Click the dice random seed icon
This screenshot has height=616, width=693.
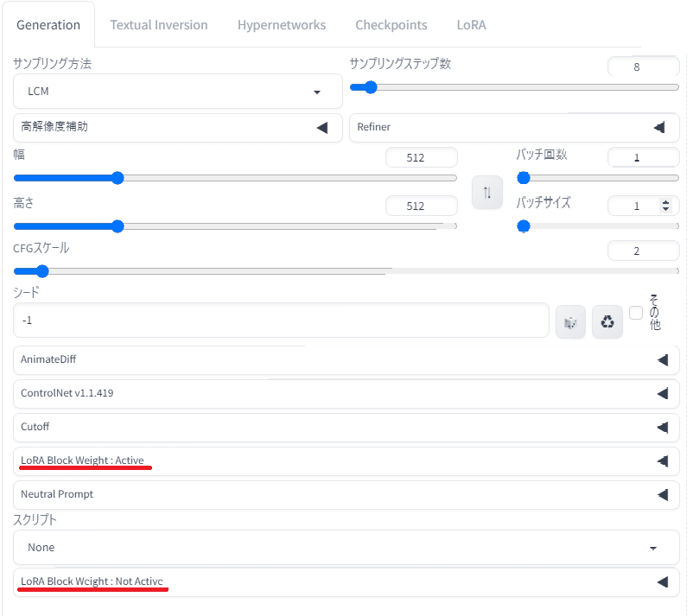[570, 322]
